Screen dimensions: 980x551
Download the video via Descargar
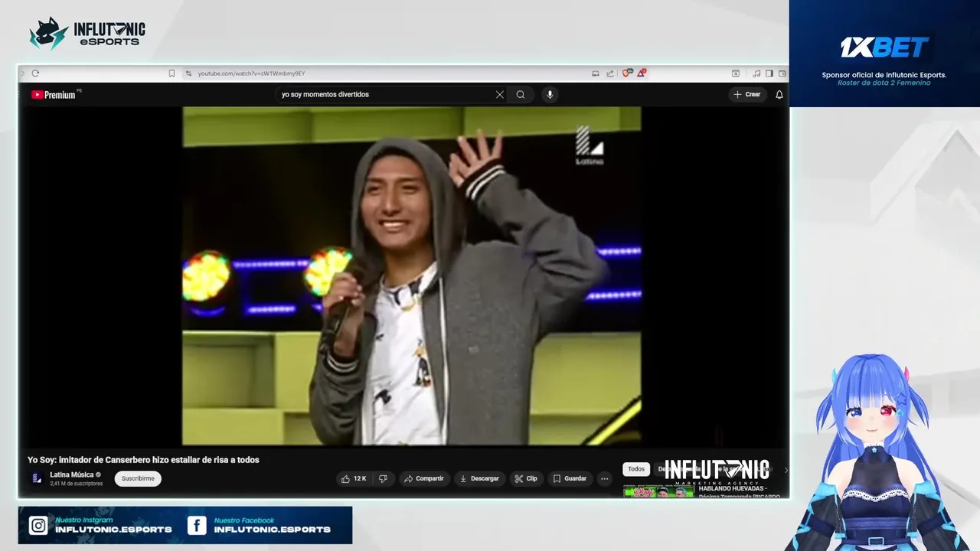pos(479,478)
